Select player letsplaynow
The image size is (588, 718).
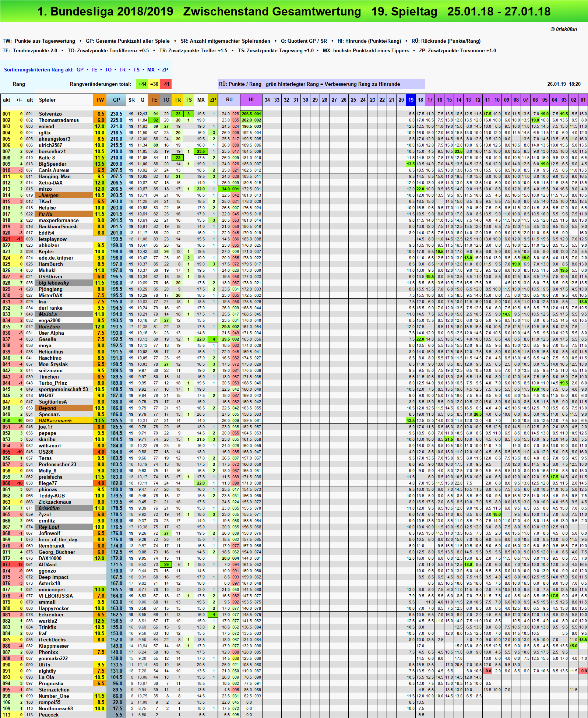[53, 239]
